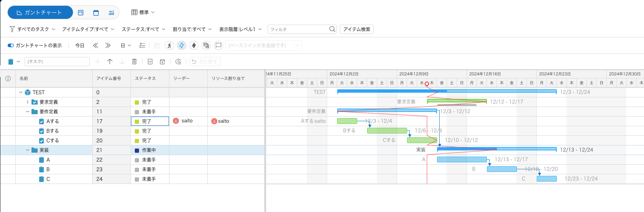Open the analytics chart view icon
The width and height of the screenshot is (644, 212).
111,13
